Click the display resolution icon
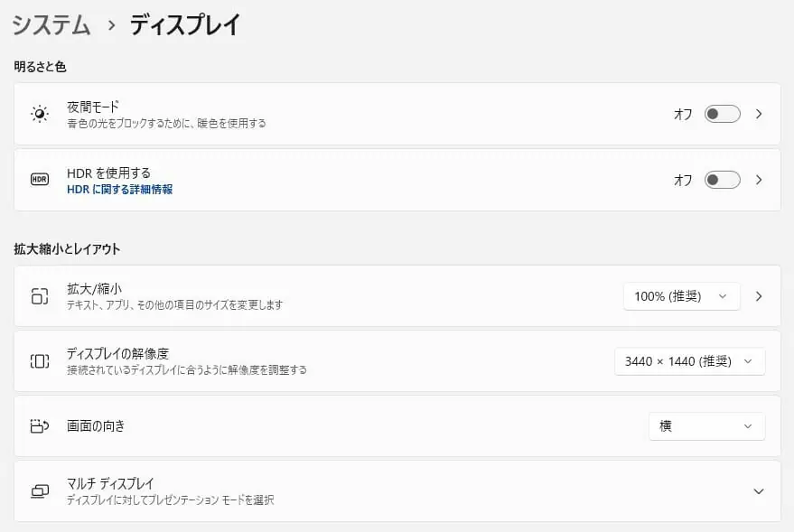The image size is (794, 532). [x=39, y=361]
